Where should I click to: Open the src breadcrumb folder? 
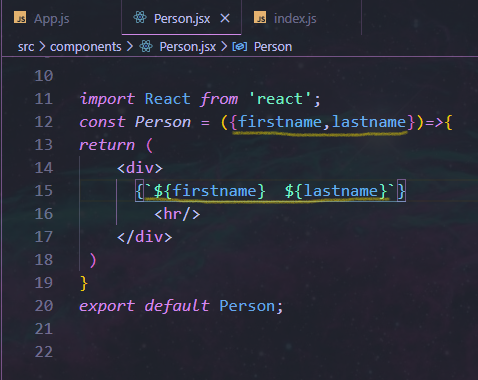[26, 47]
